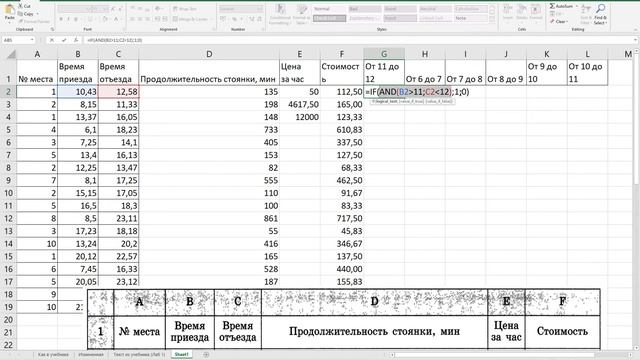Confirm the formula with the checkmark icon
This screenshot has height=360, width=640.
[x=64, y=40]
